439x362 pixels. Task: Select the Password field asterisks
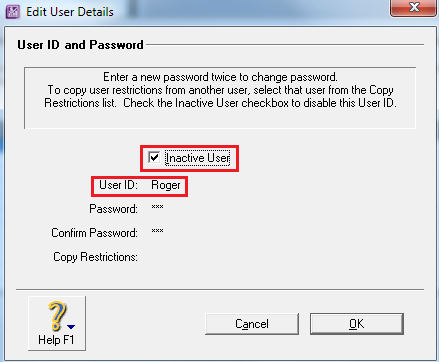(x=157, y=207)
